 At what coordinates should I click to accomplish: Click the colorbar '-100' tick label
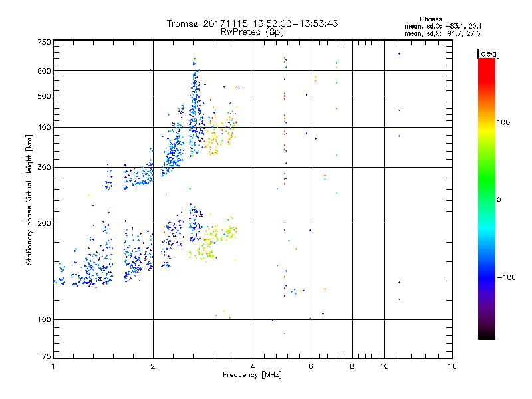506,277
